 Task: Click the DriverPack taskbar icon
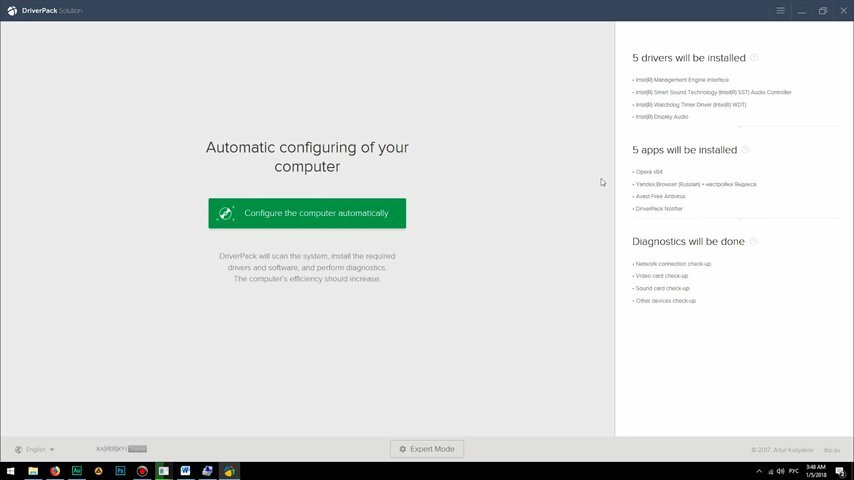click(x=229, y=471)
